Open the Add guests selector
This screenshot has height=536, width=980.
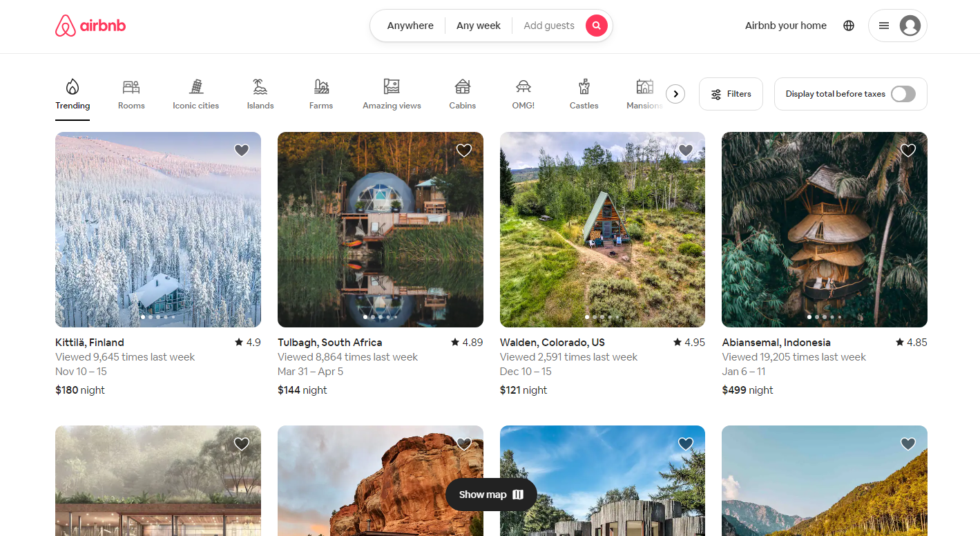coord(549,26)
